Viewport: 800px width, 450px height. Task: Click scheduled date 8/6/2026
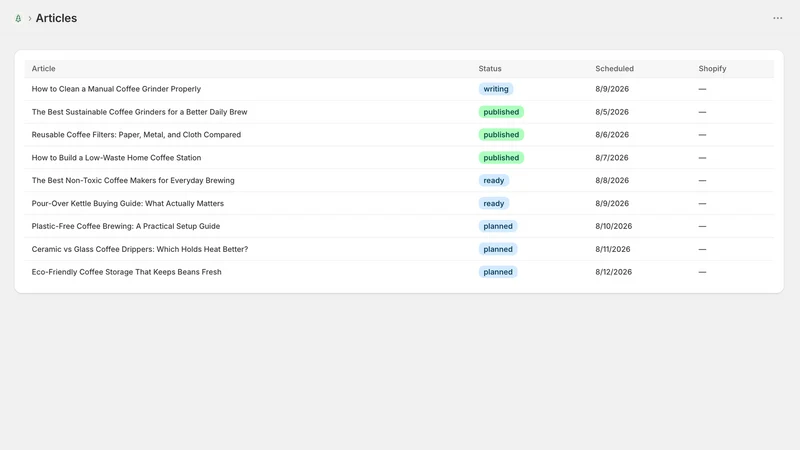612,135
